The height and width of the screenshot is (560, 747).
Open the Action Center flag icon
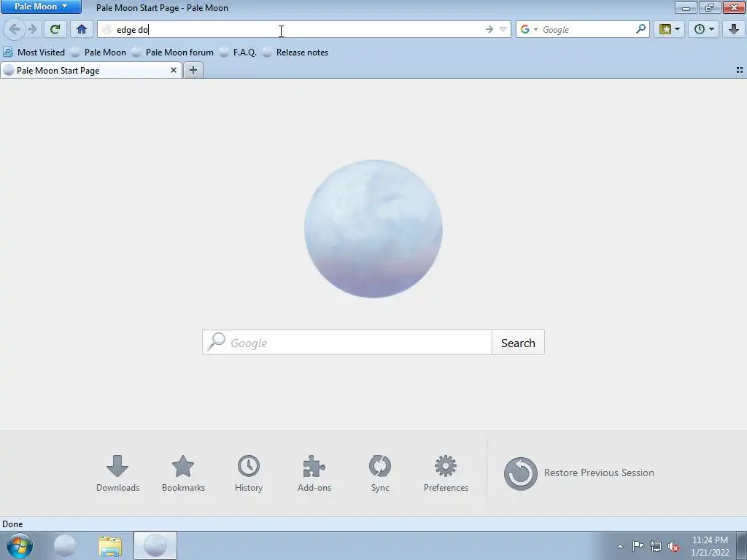click(x=638, y=546)
